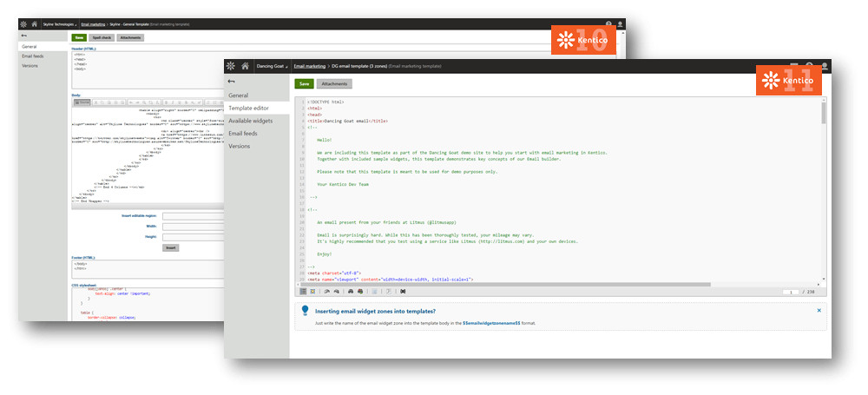Click the Insert macro icon in code editor toolbar
The image size is (868, 395).
click(x=403, y=292)
